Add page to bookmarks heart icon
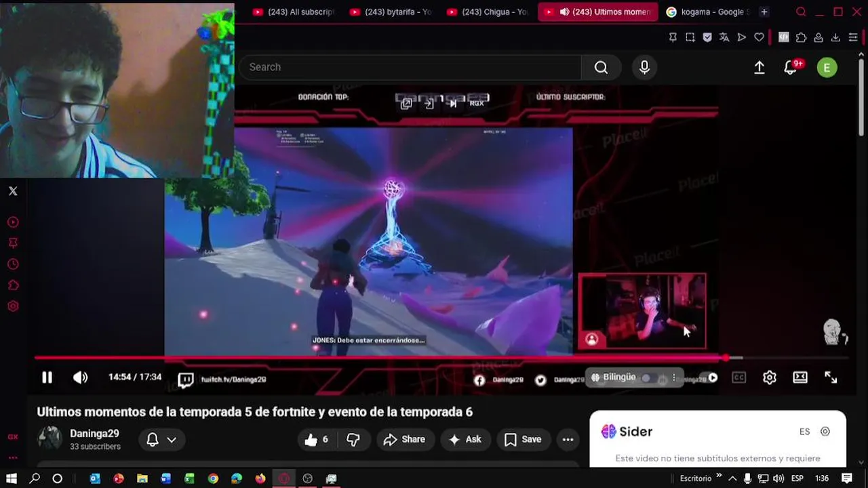868x488 pixels. click(x=759, y=37)
